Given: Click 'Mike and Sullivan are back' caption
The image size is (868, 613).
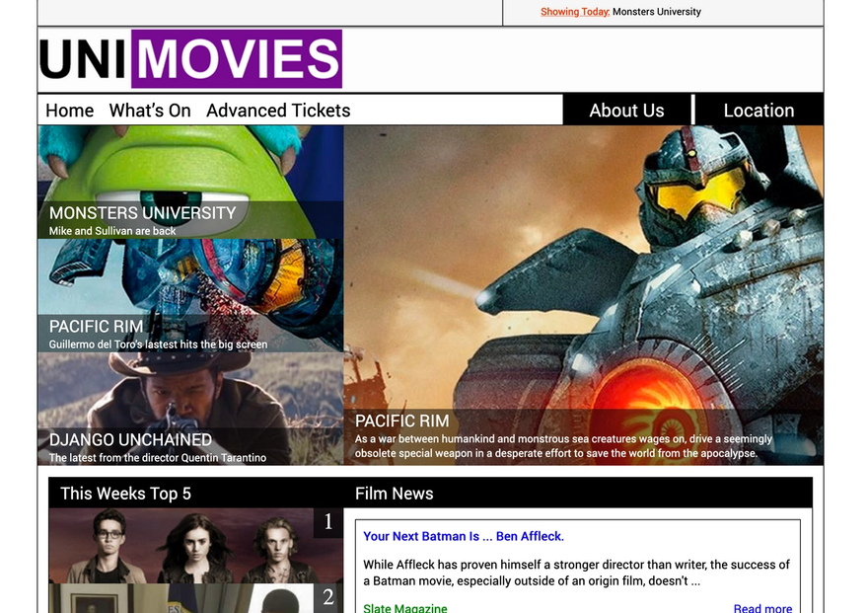Looking at the screenshot, I should pyautogui.click(x=112, y=231).
